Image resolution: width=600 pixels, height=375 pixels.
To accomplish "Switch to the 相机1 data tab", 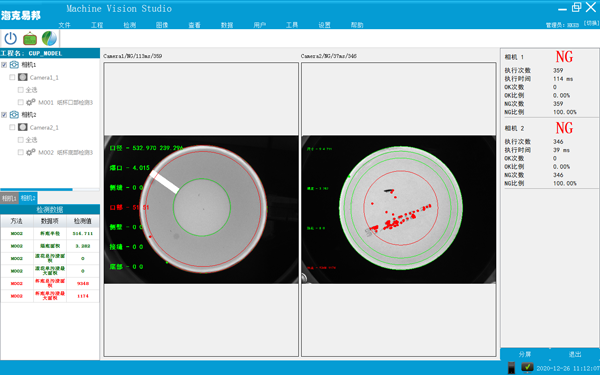I will click(x=9, y=198).
